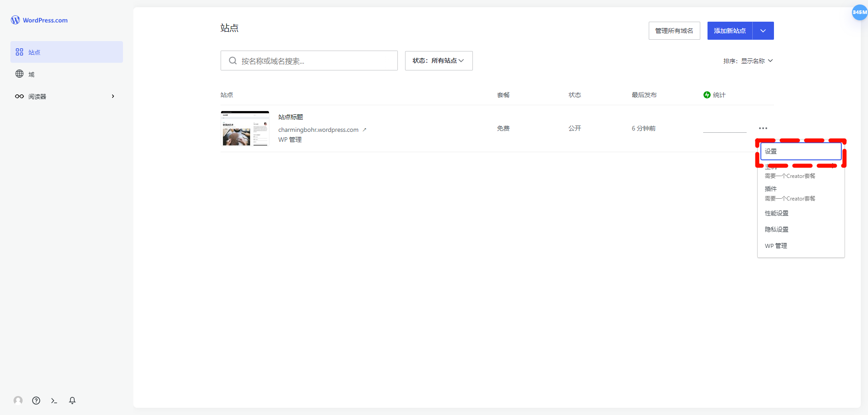The image size is (868, 415).
Task: Expand the 添加新站点 arrow dropdown
Action: click(x=763, y=31)
